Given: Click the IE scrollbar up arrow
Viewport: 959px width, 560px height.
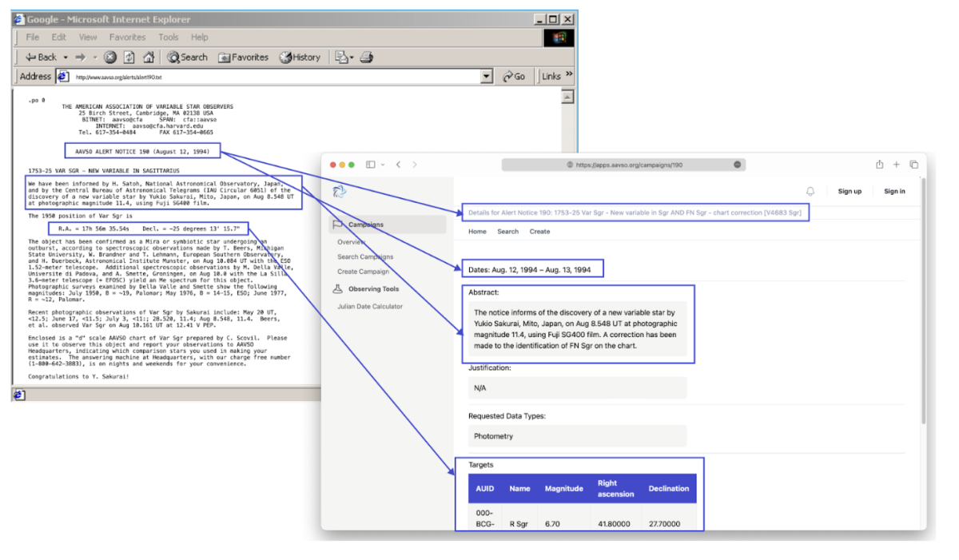Looking at the screenshot, I should pyautogui.click(x=568, y=97).
